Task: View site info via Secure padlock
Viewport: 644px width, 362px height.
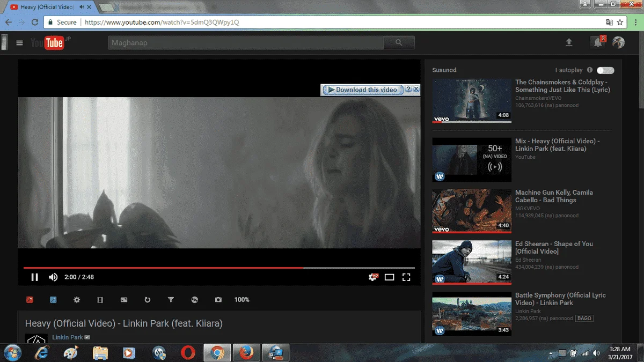Action: pyautogui.click(x=62, y=23)
